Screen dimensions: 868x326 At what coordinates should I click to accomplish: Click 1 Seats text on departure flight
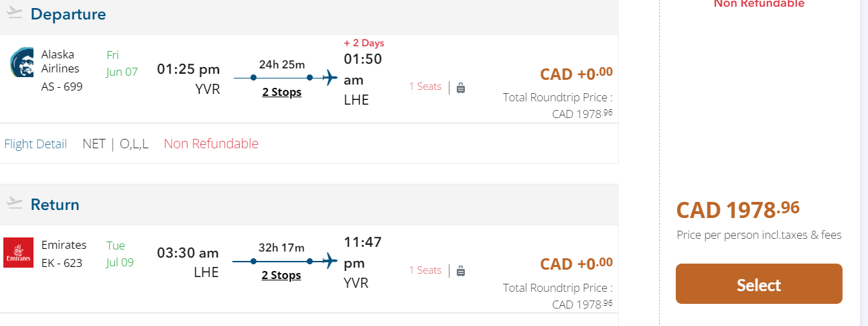tap(425, 87)
